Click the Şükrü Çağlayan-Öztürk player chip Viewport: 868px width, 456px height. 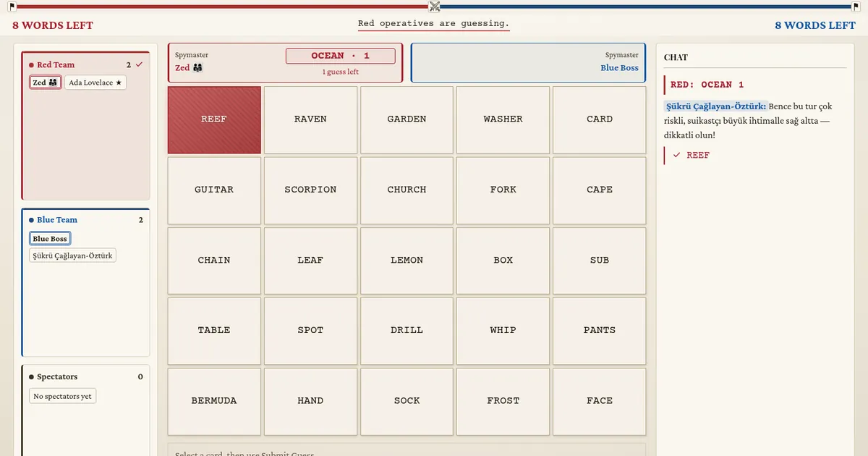point(72,256)
